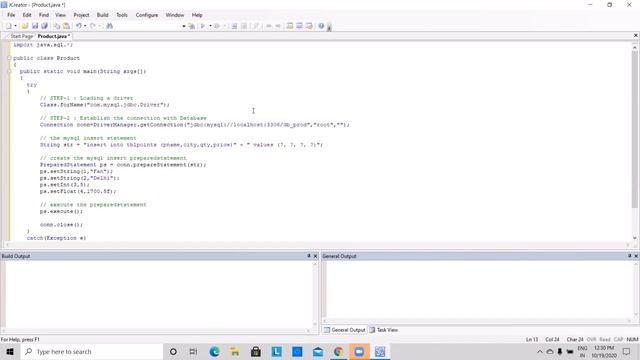Open Microsoft Edge from the taskbar
Viewport: 640px width, 360px height.
click(x=214, y=352)
